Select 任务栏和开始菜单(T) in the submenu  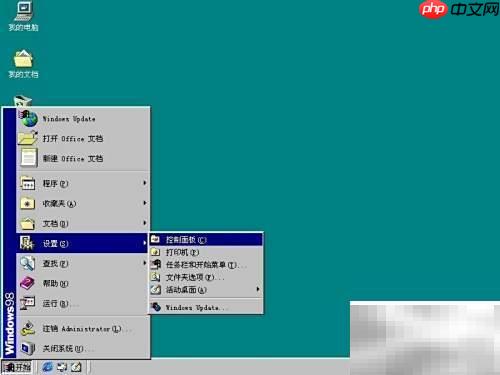click(x=206, y=265)
